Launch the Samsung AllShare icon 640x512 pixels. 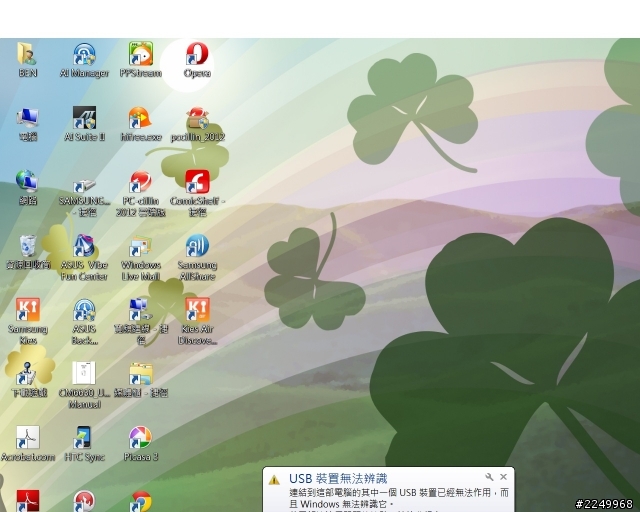tap(198, 246)
